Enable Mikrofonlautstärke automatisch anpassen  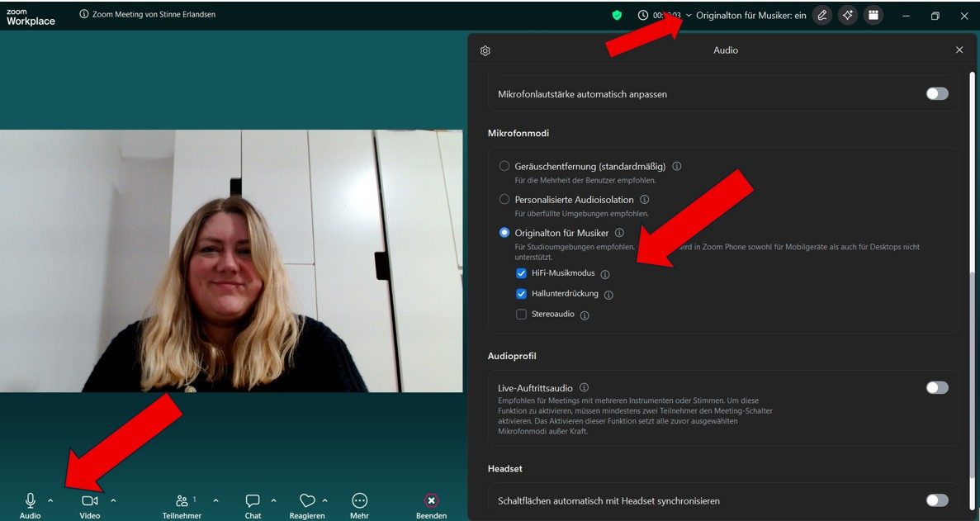point(937,93)
